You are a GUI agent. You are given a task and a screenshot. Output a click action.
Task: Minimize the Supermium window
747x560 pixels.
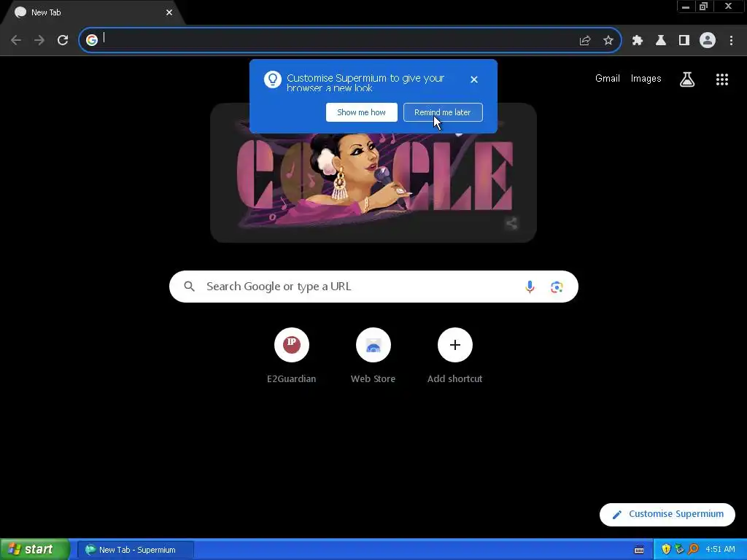pos(686,7)
